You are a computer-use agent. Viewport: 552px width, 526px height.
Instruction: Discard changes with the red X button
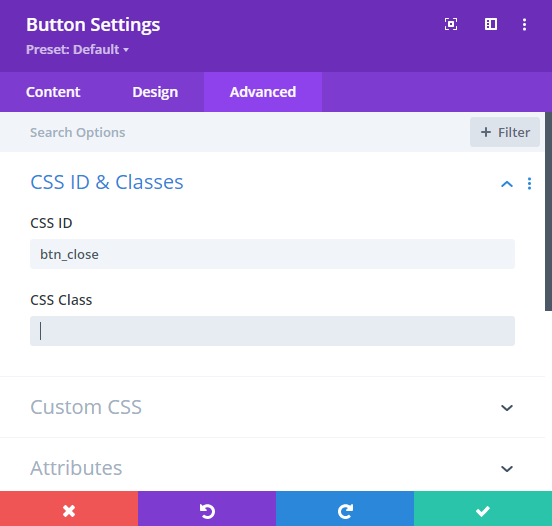[69, 511]
